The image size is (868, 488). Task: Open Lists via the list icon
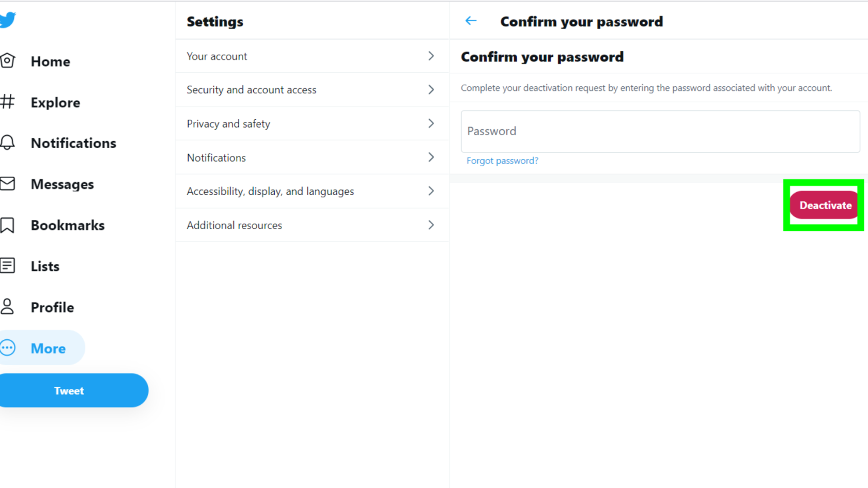7,266
